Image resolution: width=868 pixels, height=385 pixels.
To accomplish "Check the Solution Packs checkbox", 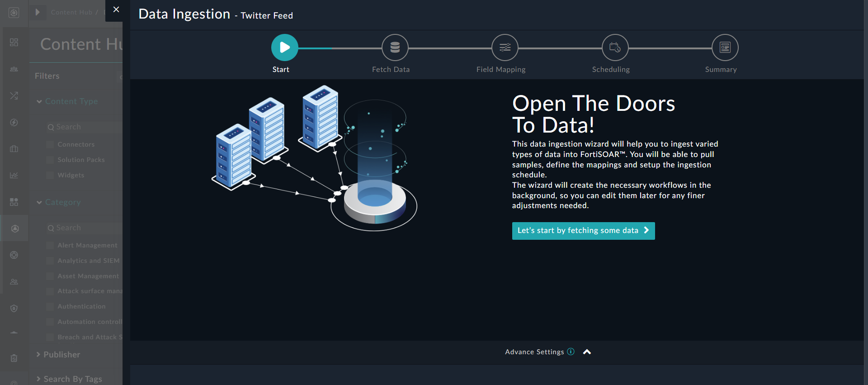I will tap(50, 160).
